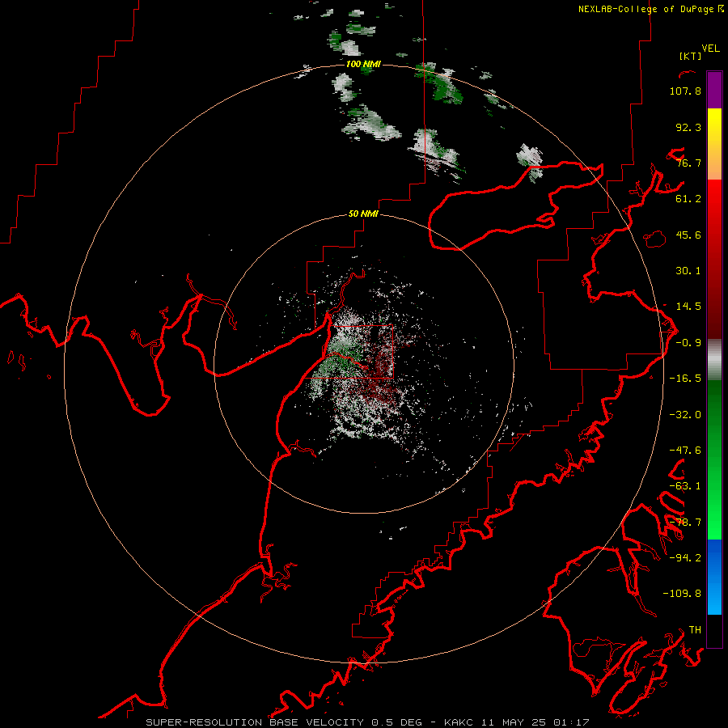Click the NEXLAB-College of DuPage watermark text
Screen dimensions: 728x728
[645, 9]
